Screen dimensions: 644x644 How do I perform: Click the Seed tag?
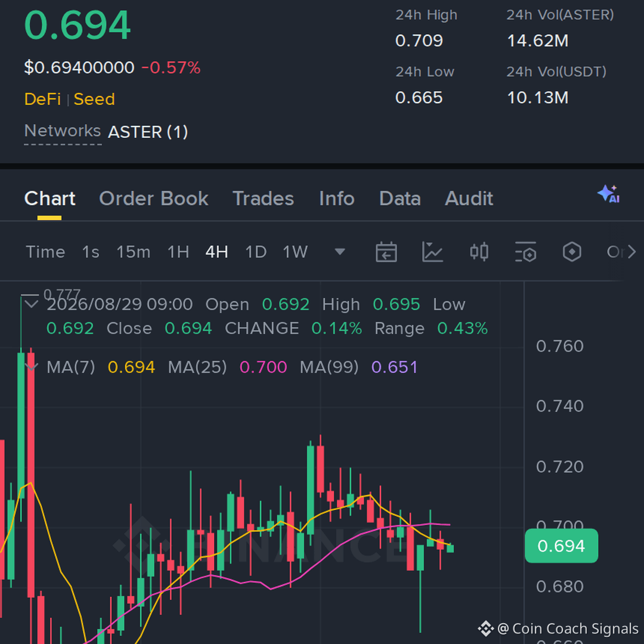click(94, 99)
